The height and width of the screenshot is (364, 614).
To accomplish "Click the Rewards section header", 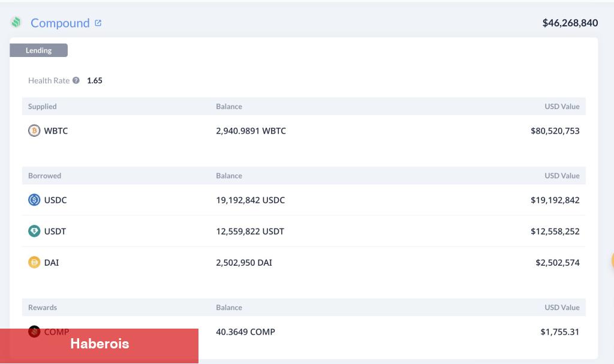I will tap(43, 308).
